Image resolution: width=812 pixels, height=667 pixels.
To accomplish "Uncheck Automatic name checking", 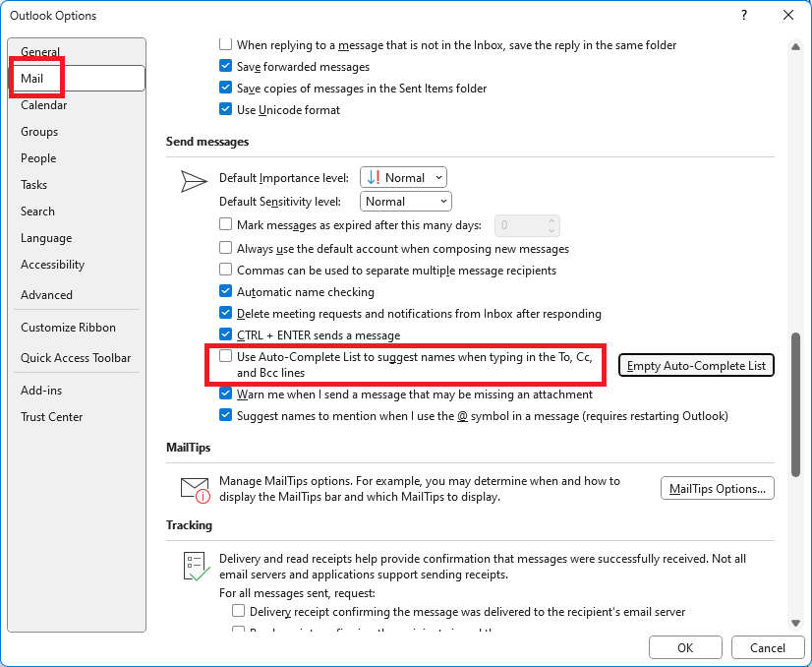I will [x=225, y=292].
